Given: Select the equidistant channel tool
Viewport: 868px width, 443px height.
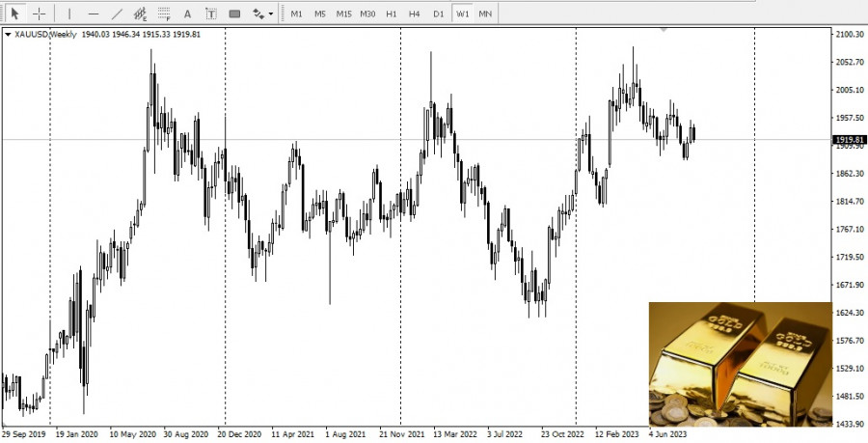Looking at the screenshot, I should [140, 14].
